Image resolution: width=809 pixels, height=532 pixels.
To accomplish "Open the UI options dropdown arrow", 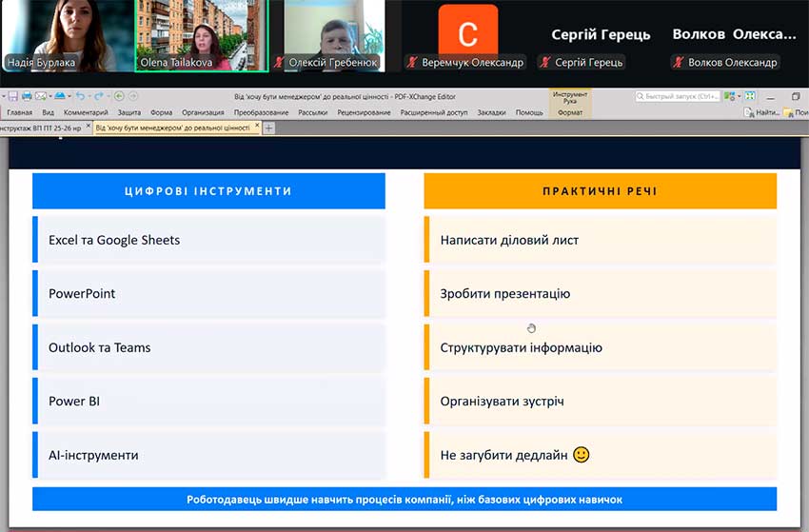I will coord(739,96).
